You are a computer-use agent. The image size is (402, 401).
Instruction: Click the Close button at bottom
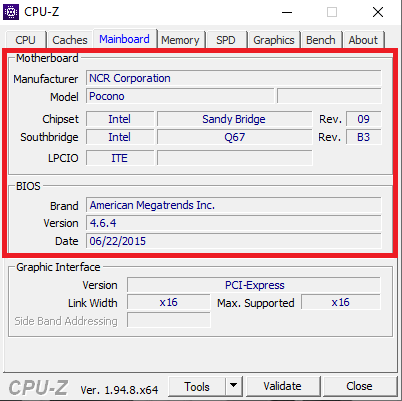point(359,386)
